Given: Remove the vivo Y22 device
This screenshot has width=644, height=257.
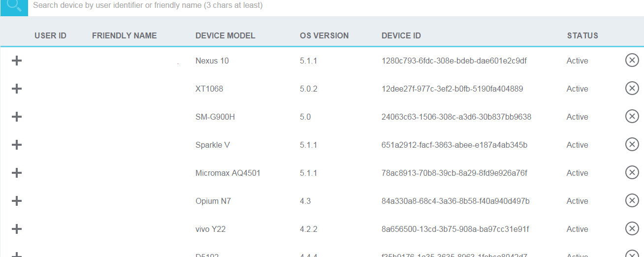Looking at the screenshot, I should [632, 228].
